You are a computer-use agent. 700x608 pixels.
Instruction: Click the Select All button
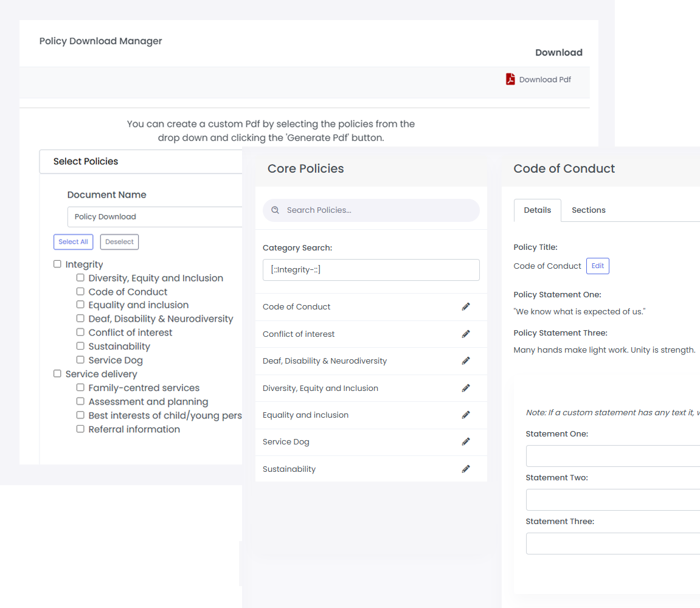coord(73,242)
